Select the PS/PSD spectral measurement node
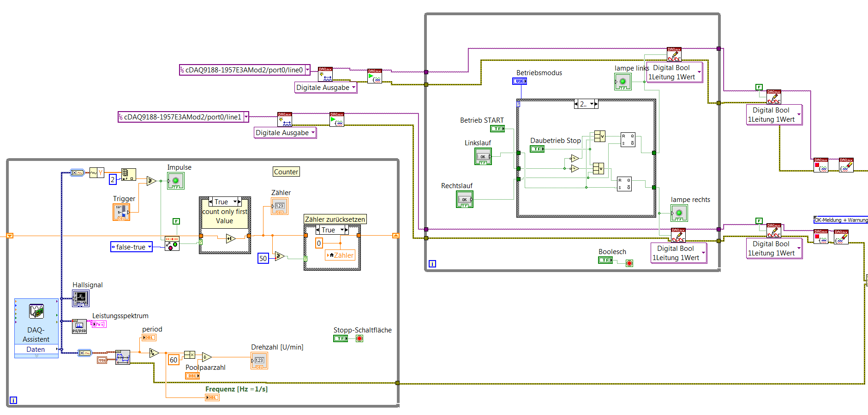Image resolution: width=868 pixels, height=415 pixels. [79, 326]
